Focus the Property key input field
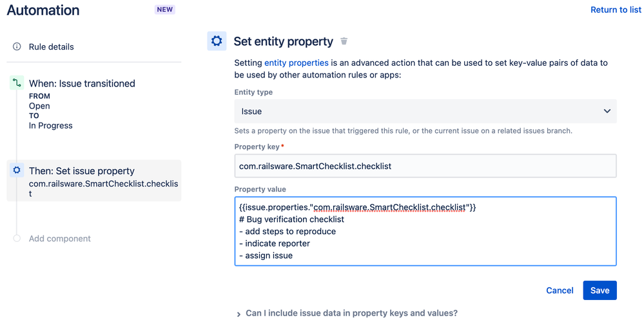644x322 pixels. point(425,166)
